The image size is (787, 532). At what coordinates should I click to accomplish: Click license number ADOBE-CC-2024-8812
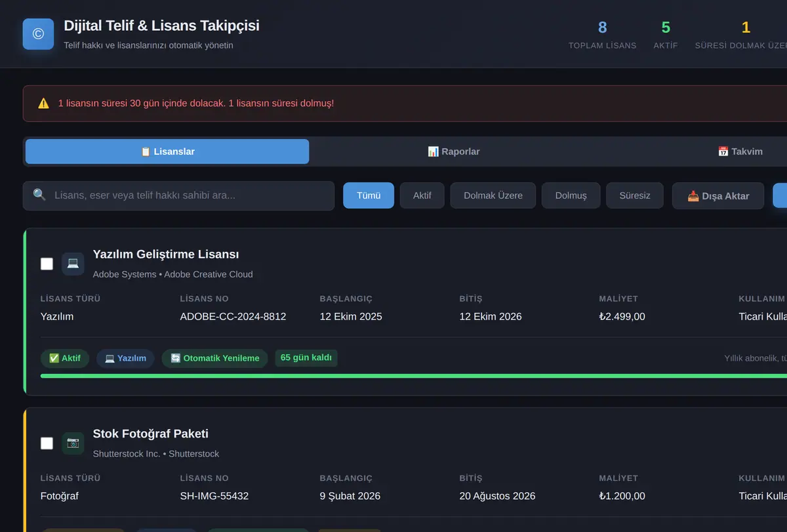233,316
